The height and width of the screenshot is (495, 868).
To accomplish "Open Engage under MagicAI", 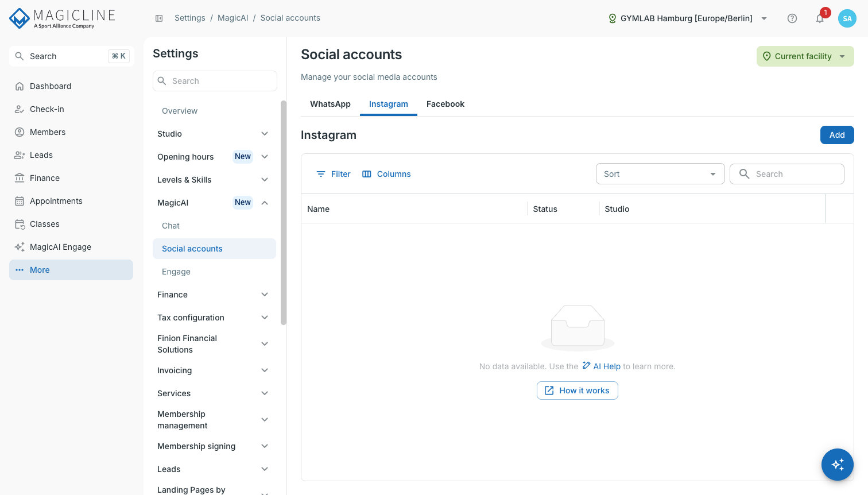I will (x=214, y=272).
